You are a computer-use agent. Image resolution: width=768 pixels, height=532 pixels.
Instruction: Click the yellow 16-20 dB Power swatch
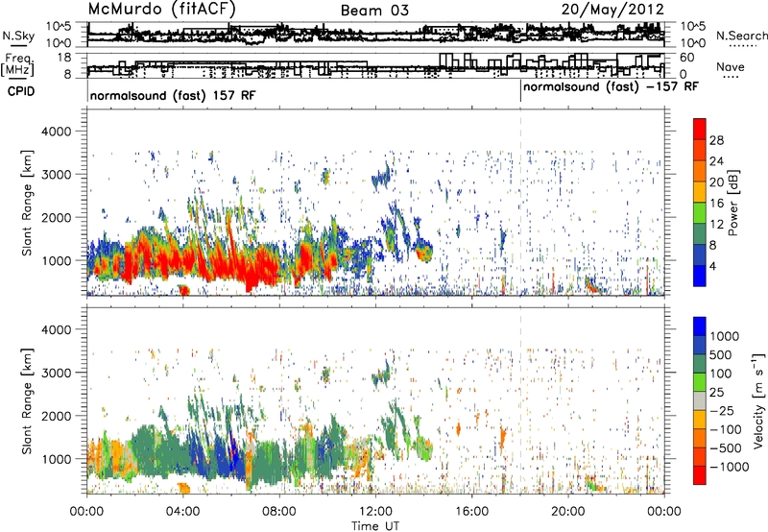coord(700,191)
